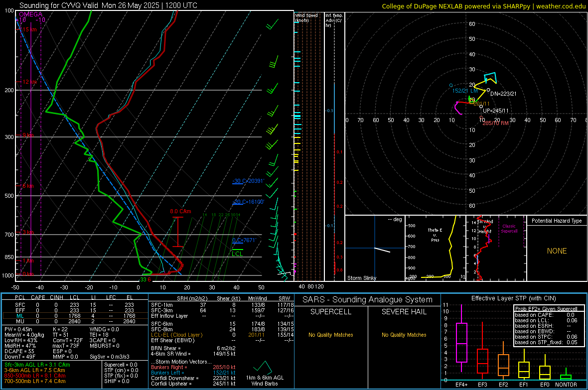Click the 'Bunkers Left = 152/21 kt' line
Viewport: 588px width, 390px height.
(x=193, y=373)
